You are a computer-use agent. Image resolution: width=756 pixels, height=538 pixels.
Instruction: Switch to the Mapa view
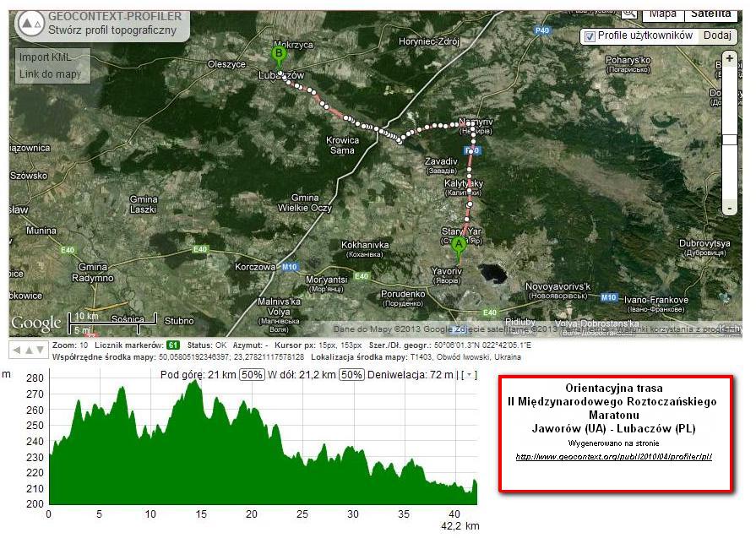pyautogui.click(x=662, y=14)
